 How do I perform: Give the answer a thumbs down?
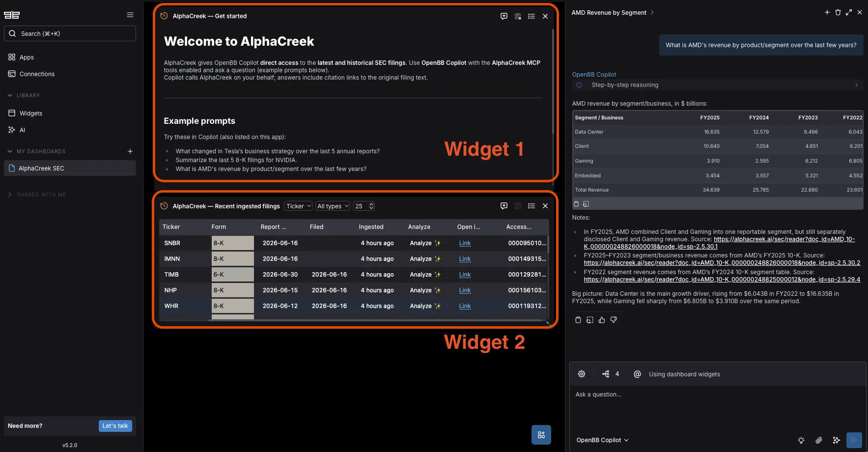point(614,320)
